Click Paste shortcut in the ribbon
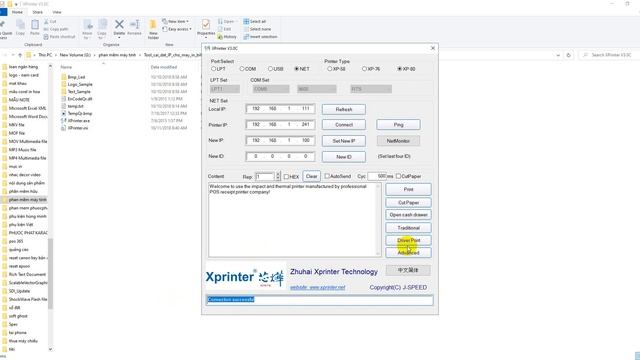Screen dimensions: 640x360 60,37
